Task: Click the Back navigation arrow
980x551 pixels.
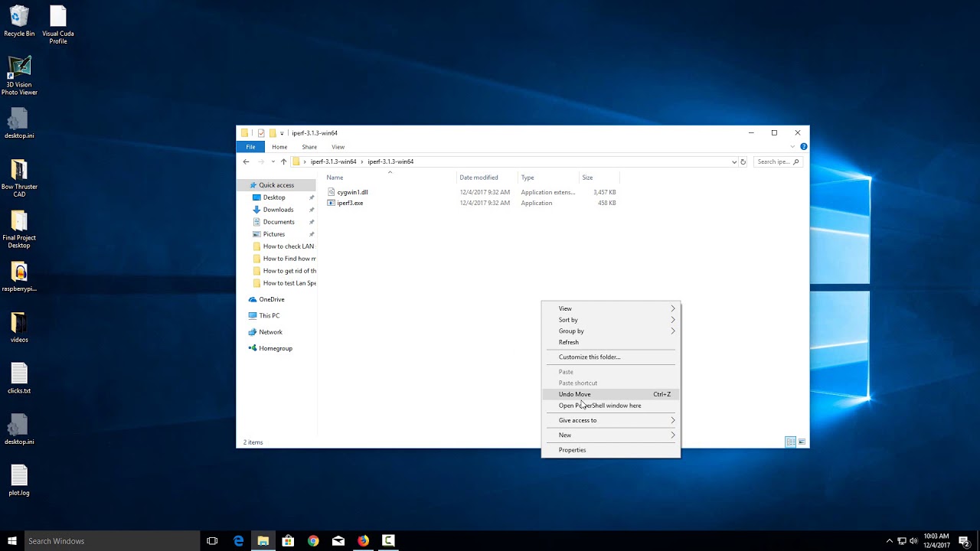Action: 246,161
